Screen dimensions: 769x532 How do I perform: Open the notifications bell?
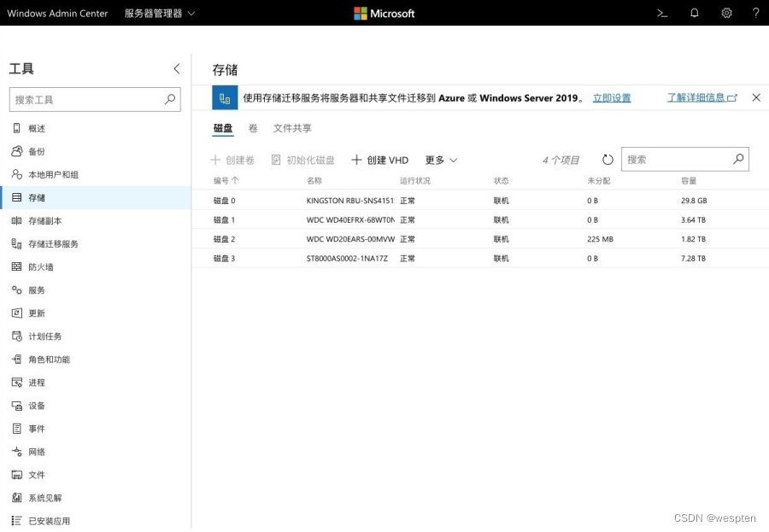(695, 13)
